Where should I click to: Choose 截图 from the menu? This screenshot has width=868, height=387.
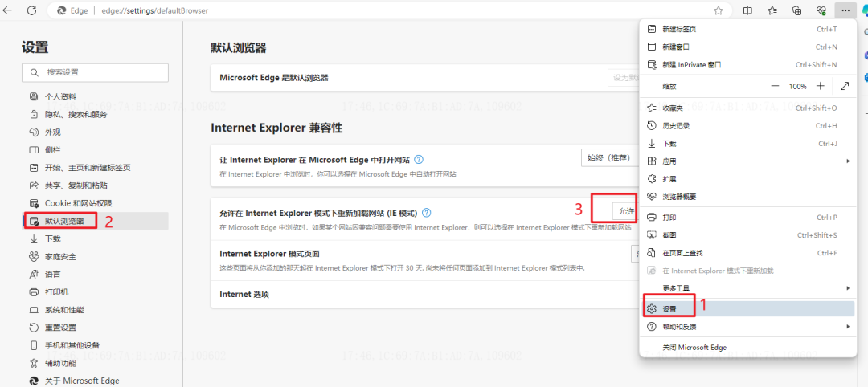748,235
